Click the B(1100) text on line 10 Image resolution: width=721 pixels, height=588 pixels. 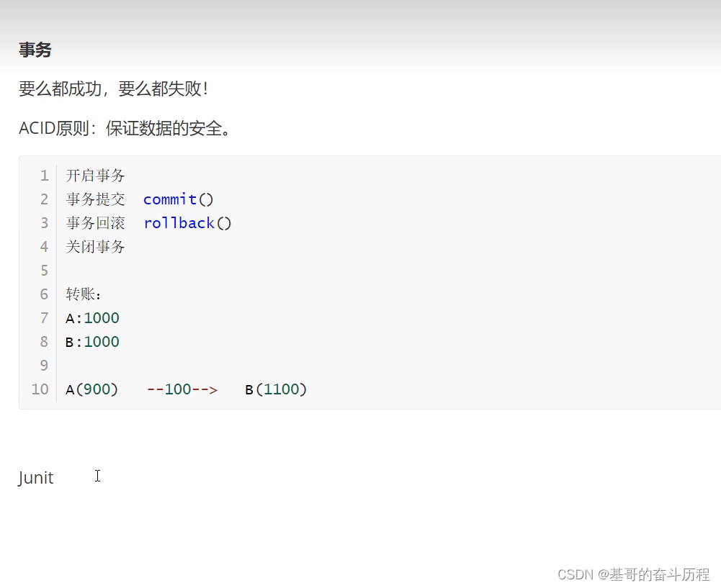pyautogui.click(x=275, y=389)
